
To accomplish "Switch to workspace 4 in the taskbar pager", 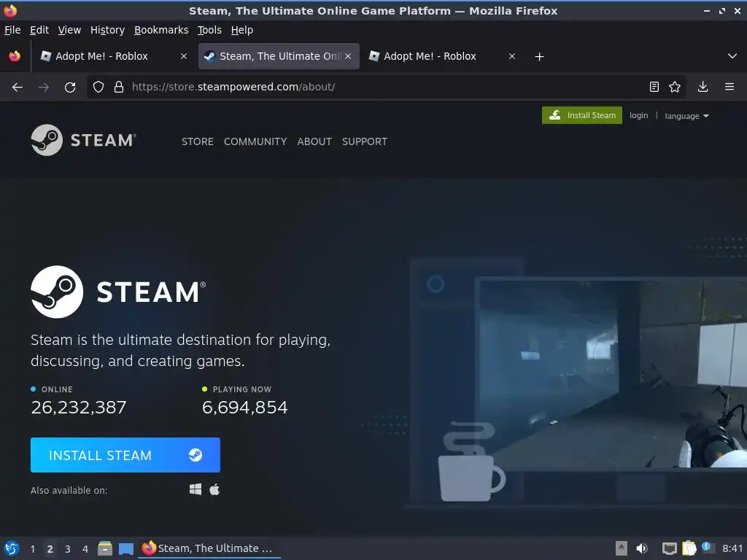I will (x=85, y=549).
